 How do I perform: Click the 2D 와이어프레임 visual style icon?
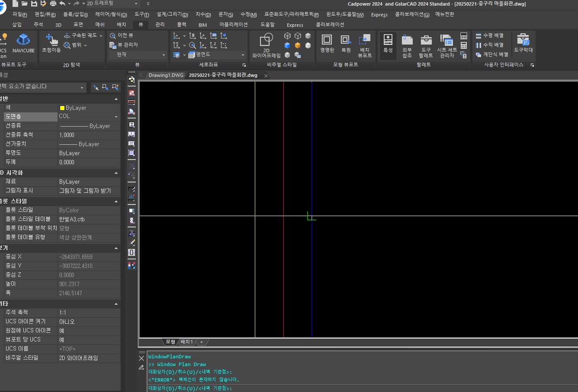[267, 46]
